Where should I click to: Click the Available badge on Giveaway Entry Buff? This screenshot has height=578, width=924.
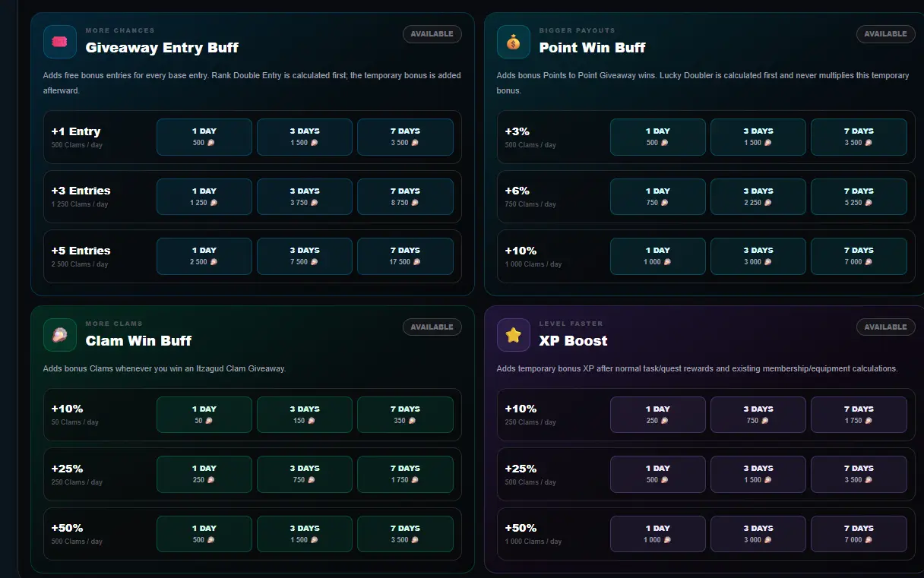pos(432,34)
